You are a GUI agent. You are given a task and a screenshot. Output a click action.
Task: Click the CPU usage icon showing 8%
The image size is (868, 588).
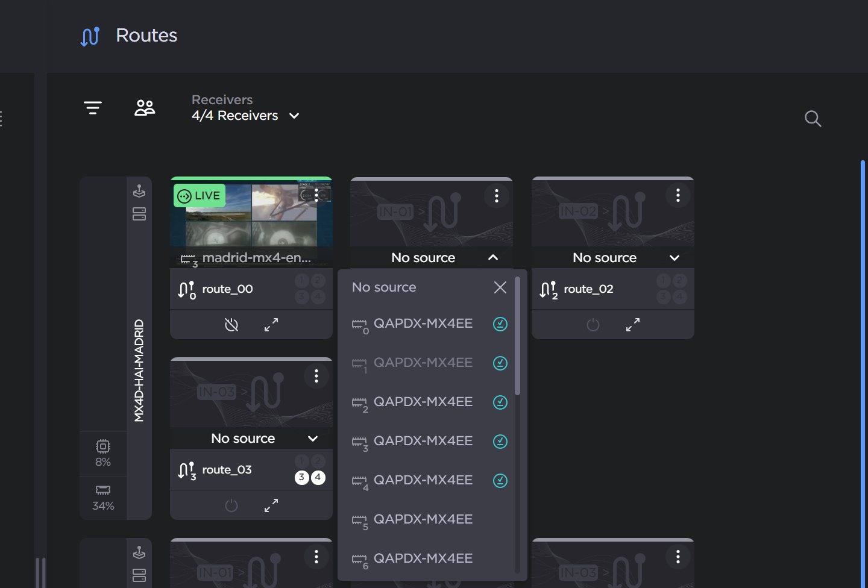[x=102, y=446]
